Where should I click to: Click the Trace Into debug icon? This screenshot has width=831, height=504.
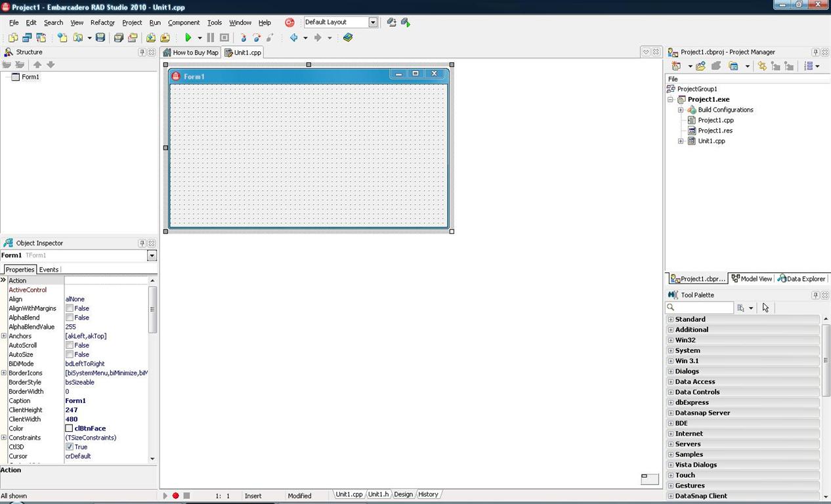[243, 38]
